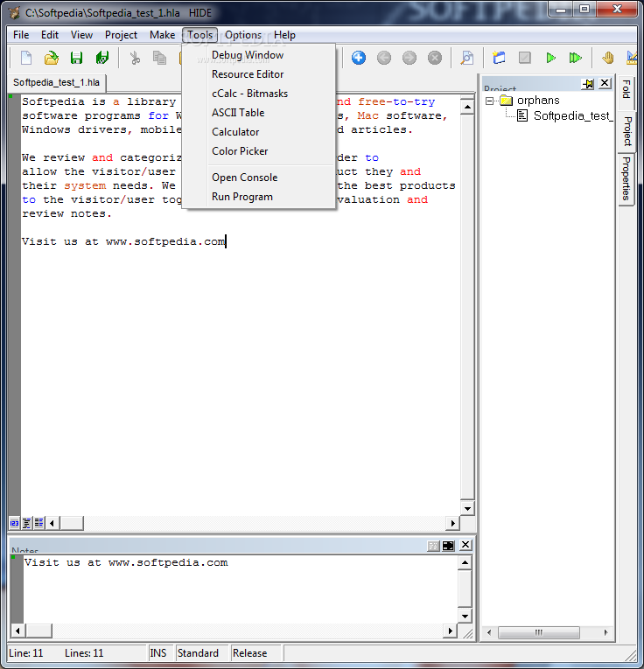
Task: Click the orange hand toolbar icon
Action: coord(608,58)
